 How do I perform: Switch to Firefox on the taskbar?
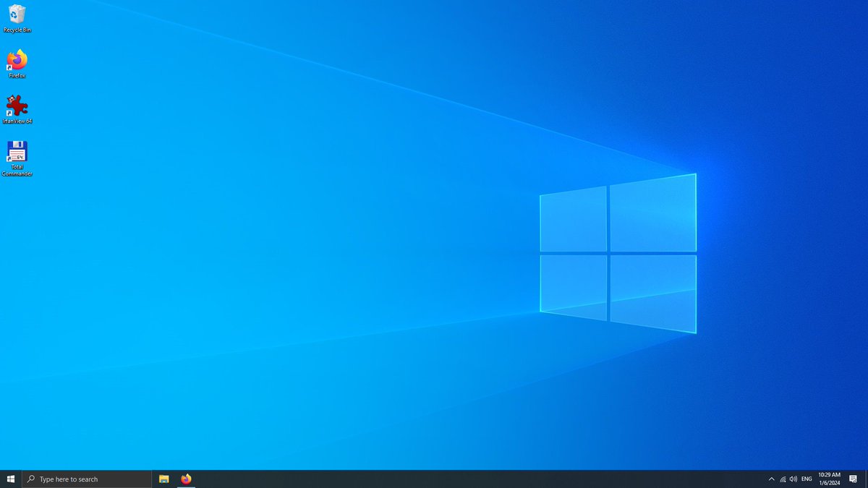pos(186,479)
